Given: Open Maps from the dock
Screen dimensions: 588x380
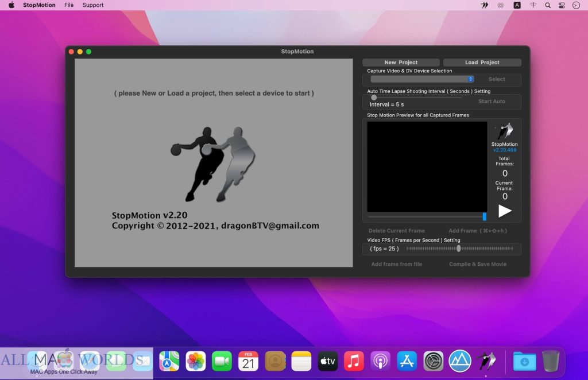Looking at the screenshot, I should click(x=169, y=361).
